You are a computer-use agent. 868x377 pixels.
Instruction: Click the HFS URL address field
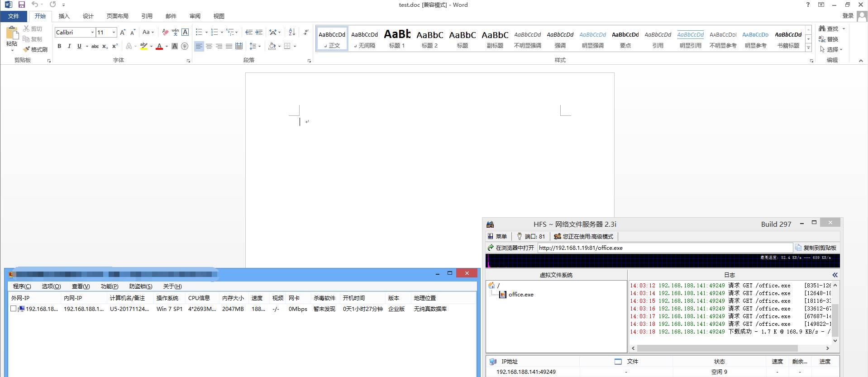pyautogui.click(x=665, y=248)
